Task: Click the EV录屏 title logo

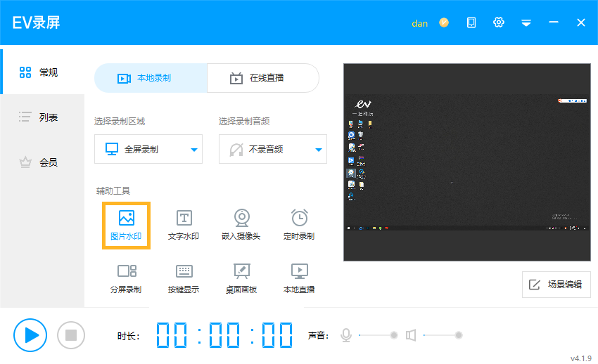Action: (x=36, y=23)
